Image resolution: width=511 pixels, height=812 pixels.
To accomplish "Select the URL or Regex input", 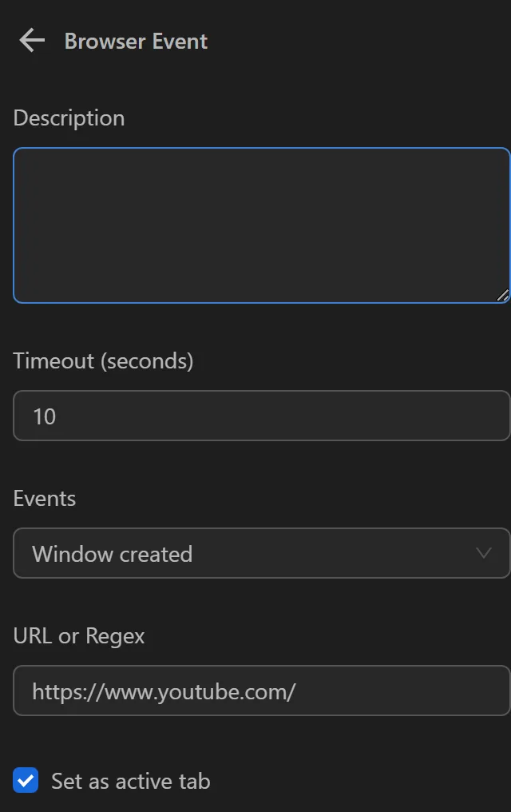I will (x=261, y=691).
